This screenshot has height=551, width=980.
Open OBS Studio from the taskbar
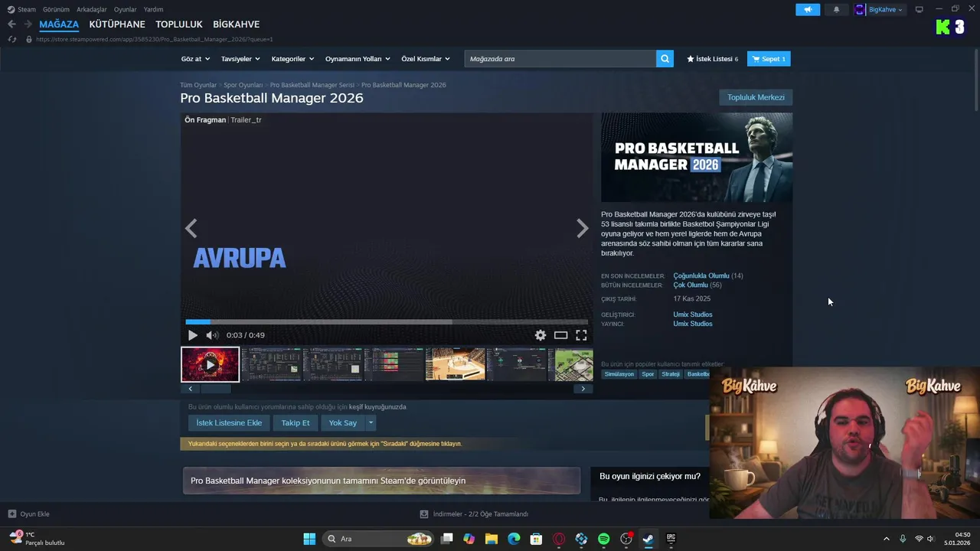(x=626, y=539)
